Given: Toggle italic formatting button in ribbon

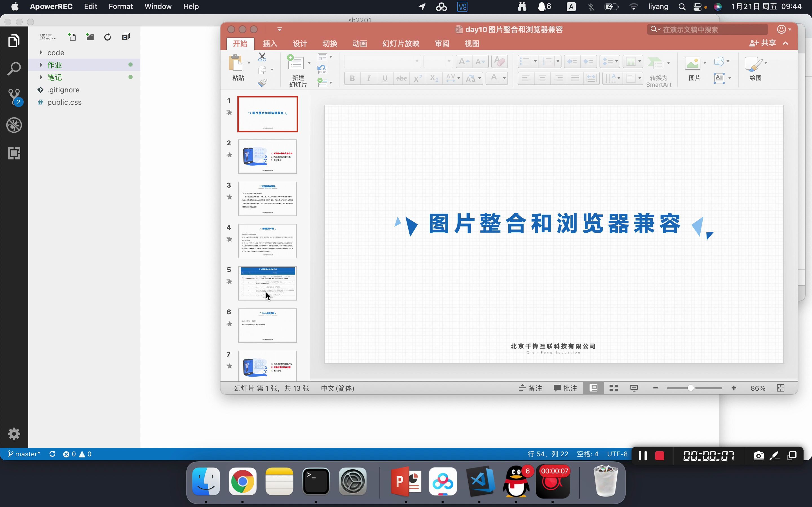Looking at the screenshot, I should [x=368, y=78].
